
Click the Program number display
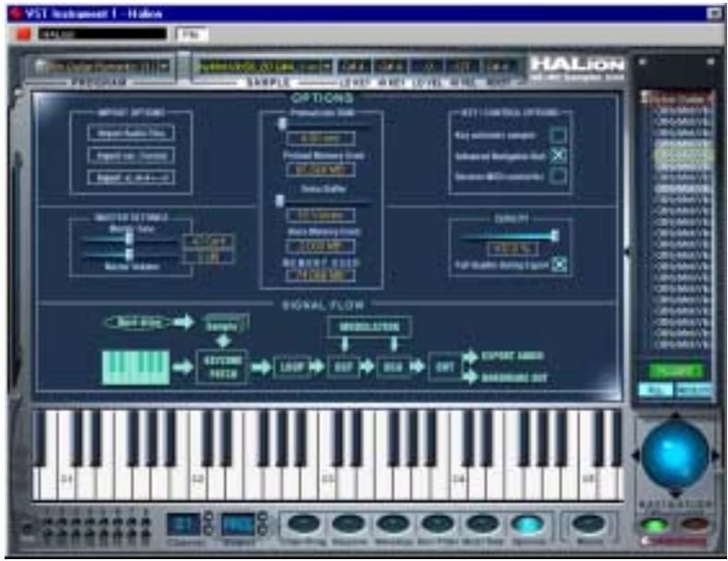(x=238, y=524)
